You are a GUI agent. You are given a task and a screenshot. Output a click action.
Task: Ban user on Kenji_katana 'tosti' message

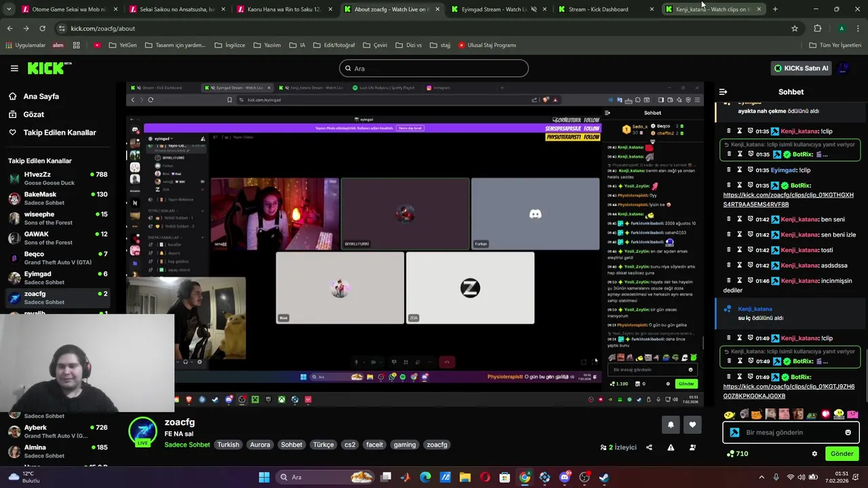pyautogui.click(x=751, y=250)
